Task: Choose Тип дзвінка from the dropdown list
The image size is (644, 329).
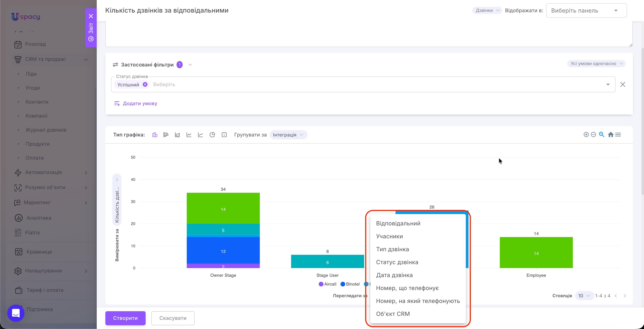Action: click(x=418, y=249)
